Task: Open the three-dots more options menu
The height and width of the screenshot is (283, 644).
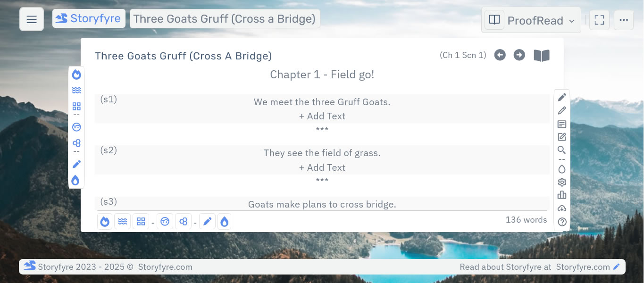Action: [x=624, y=20]
